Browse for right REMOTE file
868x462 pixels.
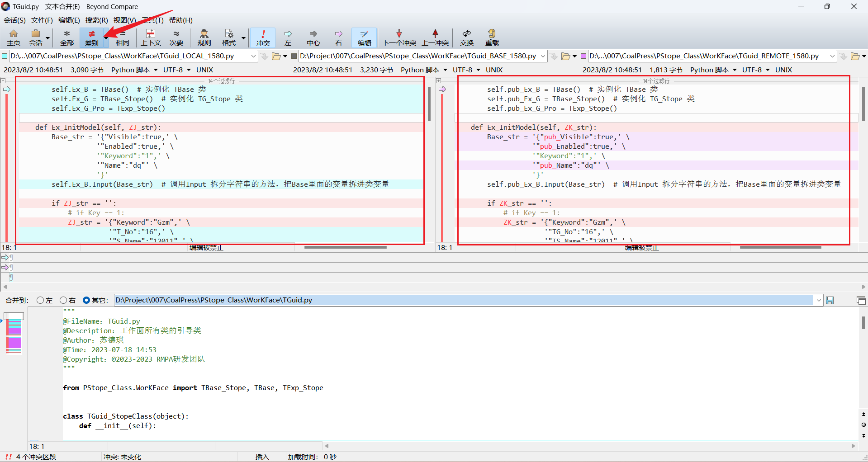click(855, 56)
